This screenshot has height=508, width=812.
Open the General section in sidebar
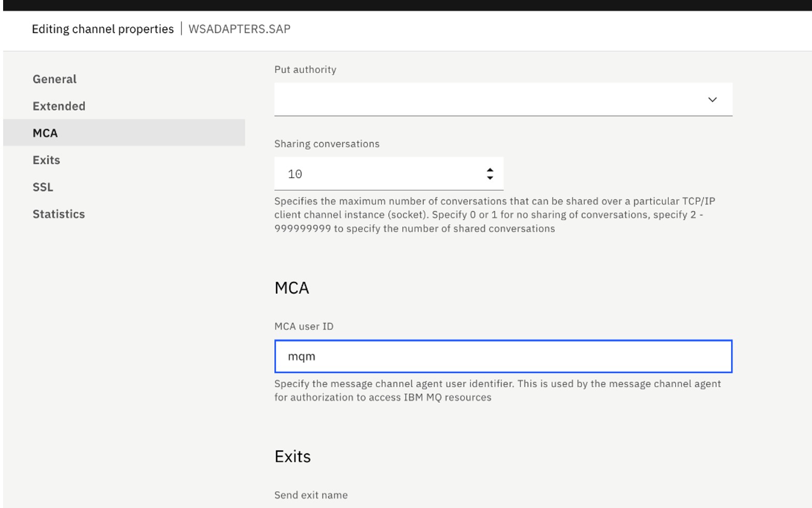tap(54, 79)
